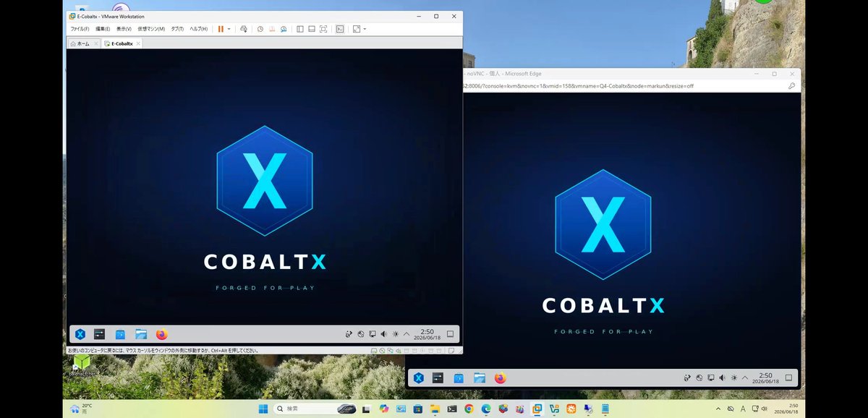Click the stretch guest display icon in VMware
Screen dimensions: 868x418
click(356, 29)
